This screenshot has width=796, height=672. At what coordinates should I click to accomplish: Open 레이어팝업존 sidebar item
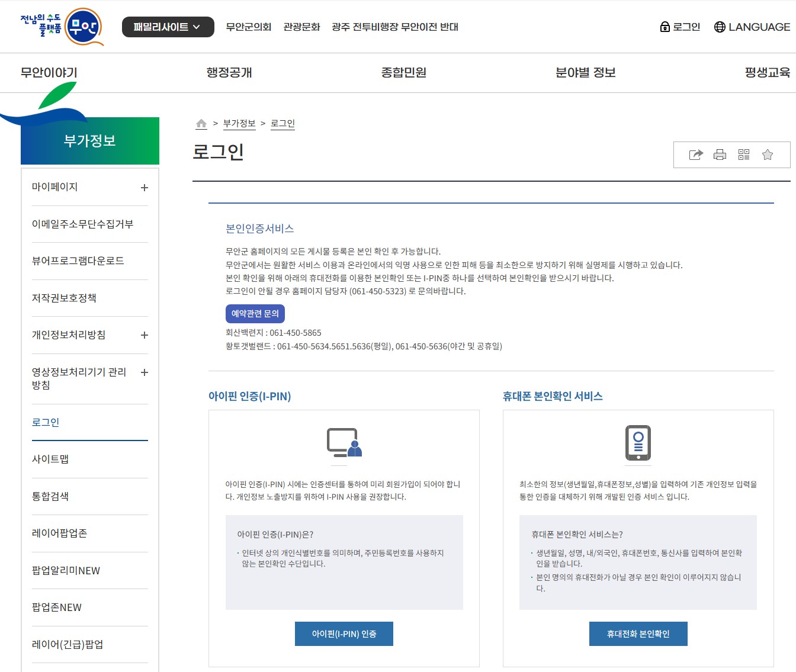tap(59, 533)
